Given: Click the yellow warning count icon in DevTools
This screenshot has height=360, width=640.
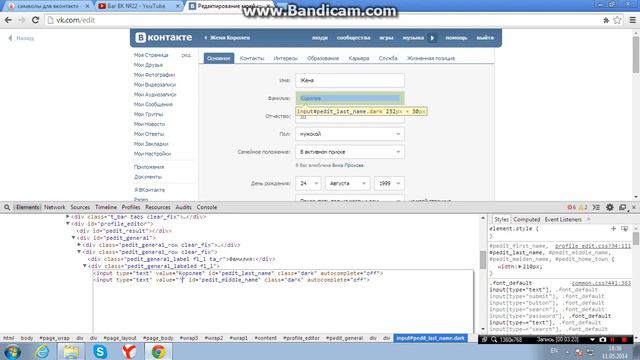Looking at the screenshot, I should point(583,207).
